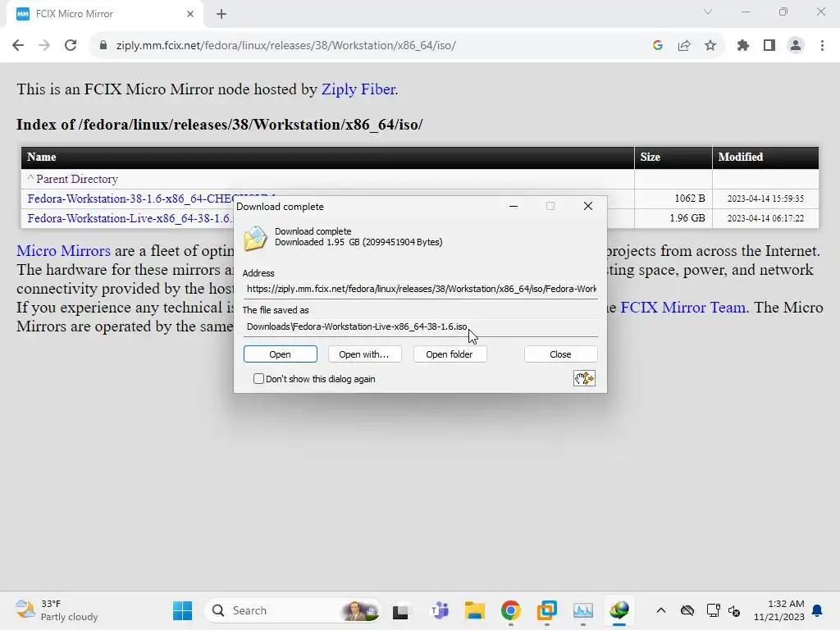The height and width of the screenshot is (630, 840).
Task: Click Close in Download complete dialog
Action: [x=560, y=354]
